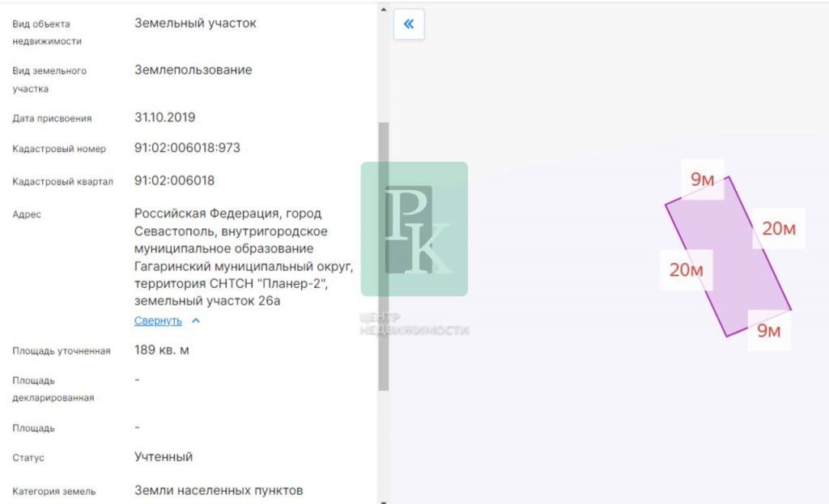Click the left-side 20м dimension label
Image resolution: width=829 pixels, height=504 pixels.
pos(687,269)
